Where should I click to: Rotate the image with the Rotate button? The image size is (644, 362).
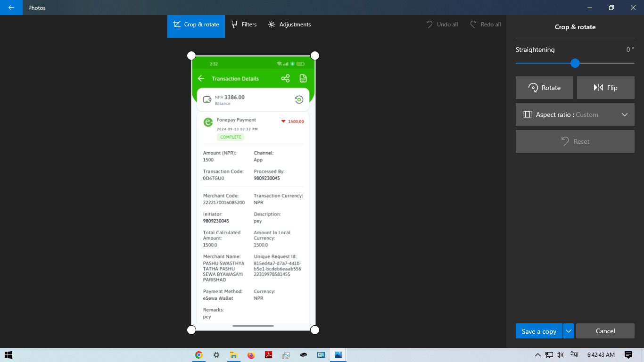tap(545, 88)
